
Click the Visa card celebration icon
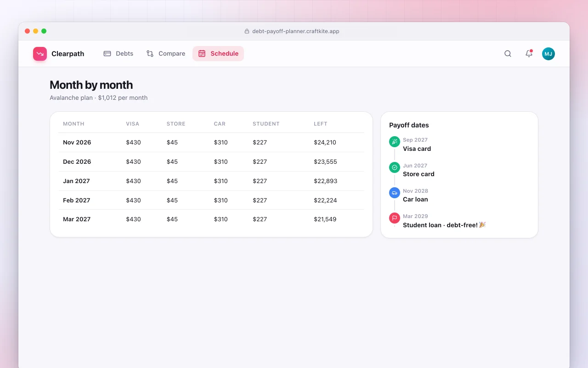tap(395, 142)
